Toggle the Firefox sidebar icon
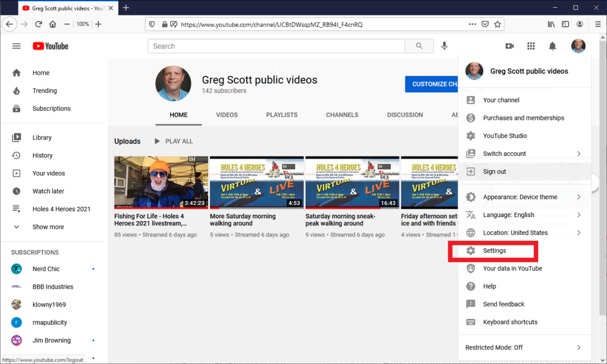607x364 pixels. (x=565, y=24)
